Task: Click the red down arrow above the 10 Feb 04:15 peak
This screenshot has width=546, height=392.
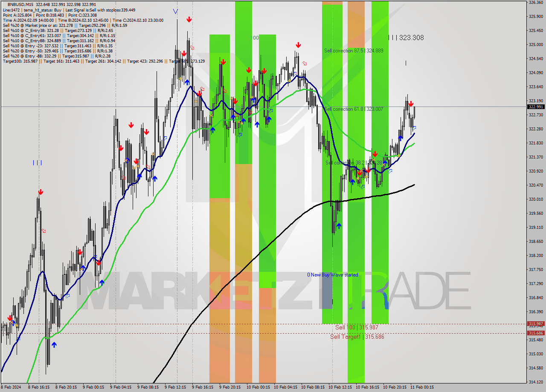Action: coord(298,45)
